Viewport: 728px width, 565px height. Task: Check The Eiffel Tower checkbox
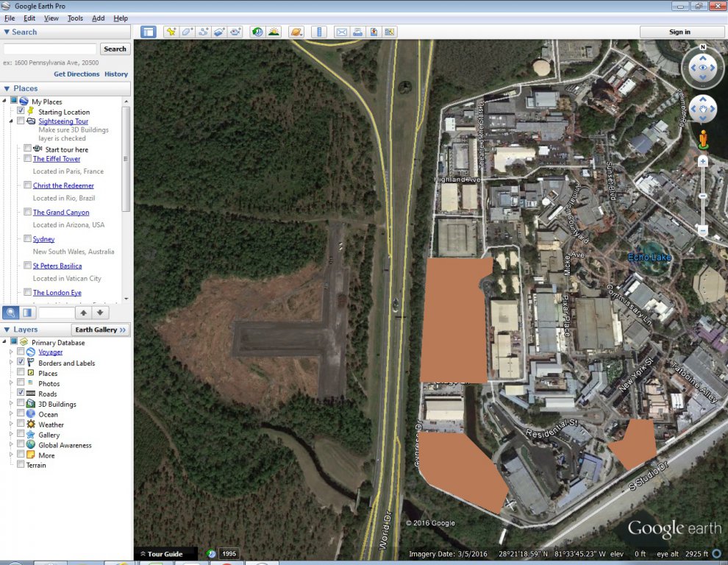[x=27, y=158]
